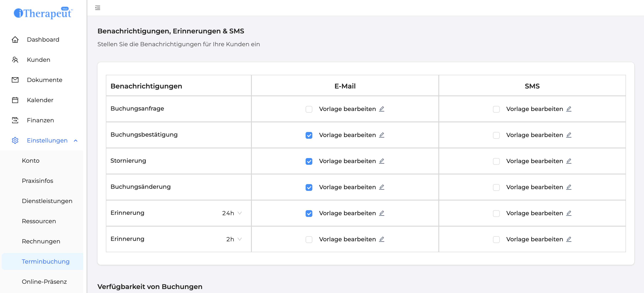Click the Finanzen icon in sidebar
The width and height of the screenshot is (644, 293).
click(x=15, y=120)
